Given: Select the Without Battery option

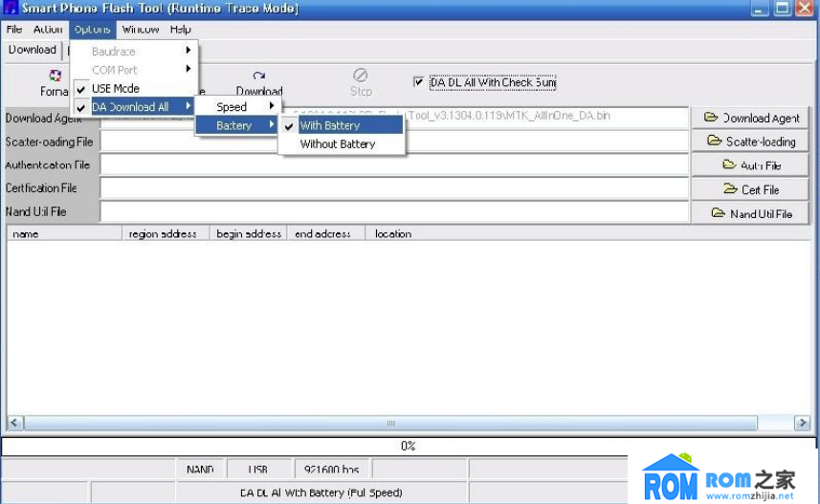Looking at the screenshot, I should pyautogui.click(x=342, y=143).
